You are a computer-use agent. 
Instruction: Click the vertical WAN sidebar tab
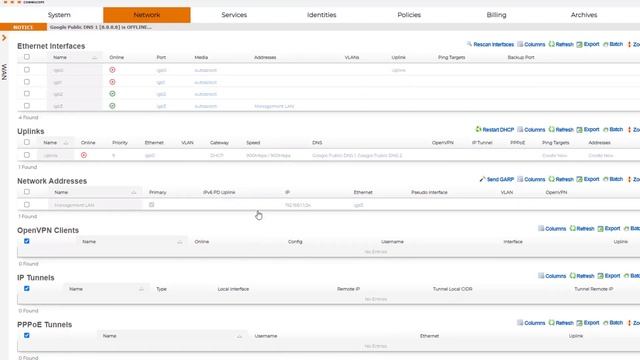[x=4, y=72]
